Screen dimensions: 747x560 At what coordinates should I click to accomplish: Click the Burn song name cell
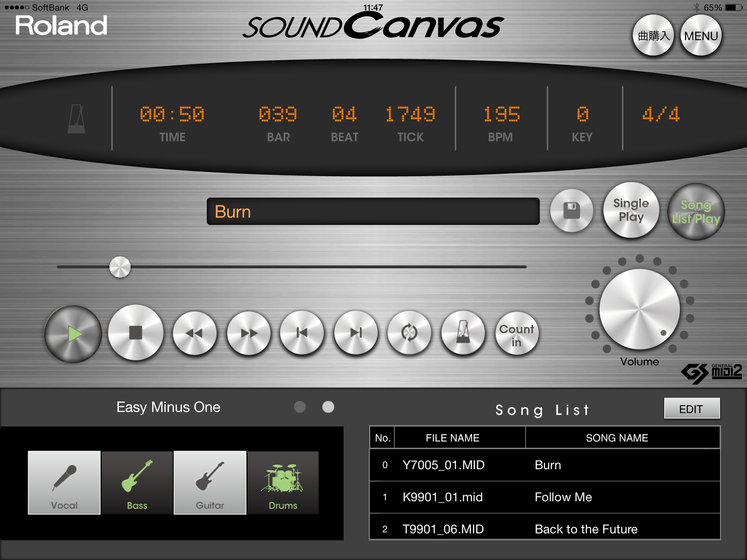pos(548,465)
